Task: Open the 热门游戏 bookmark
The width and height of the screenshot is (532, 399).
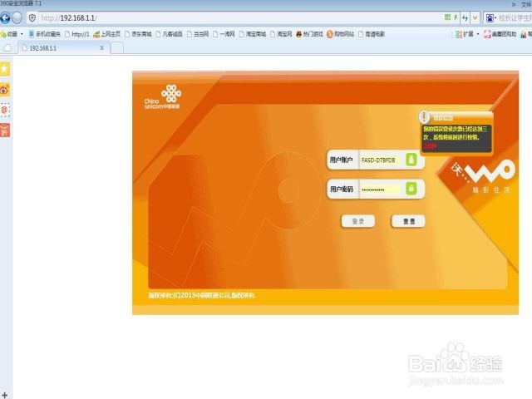Action: [x=309, y=34]
